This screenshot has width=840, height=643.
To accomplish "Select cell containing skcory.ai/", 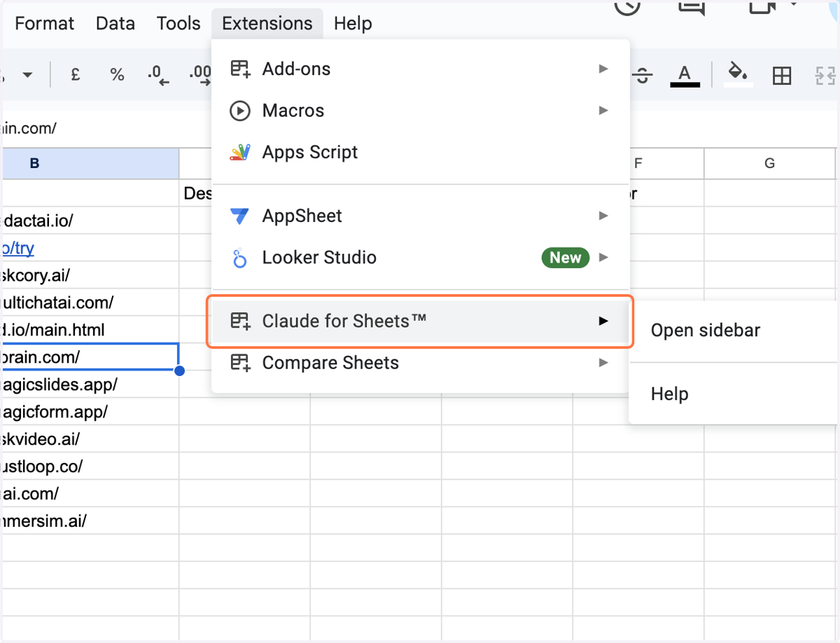I will point(90,275).
